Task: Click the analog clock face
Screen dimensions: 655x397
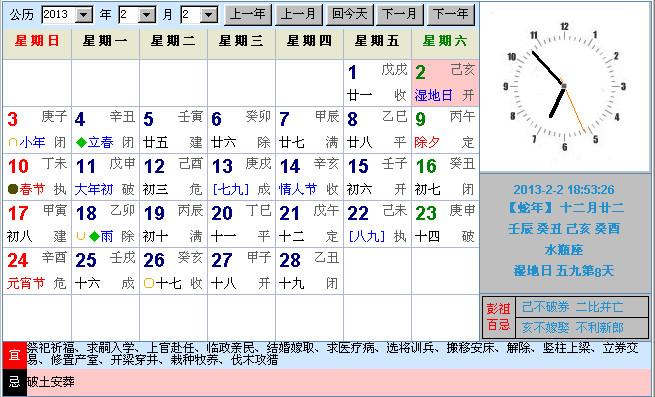Action: click(x=564, y=87)
